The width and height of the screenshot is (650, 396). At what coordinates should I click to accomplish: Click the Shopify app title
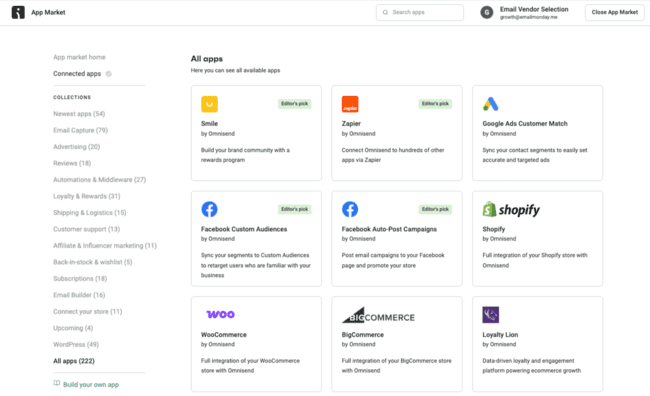click(494, 229)
